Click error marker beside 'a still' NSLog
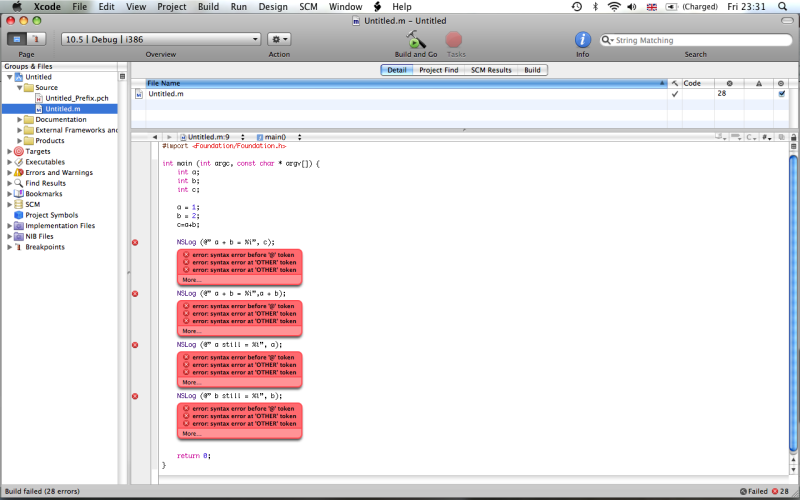Screen dimensions: 800x500 [x=135, y=345]
